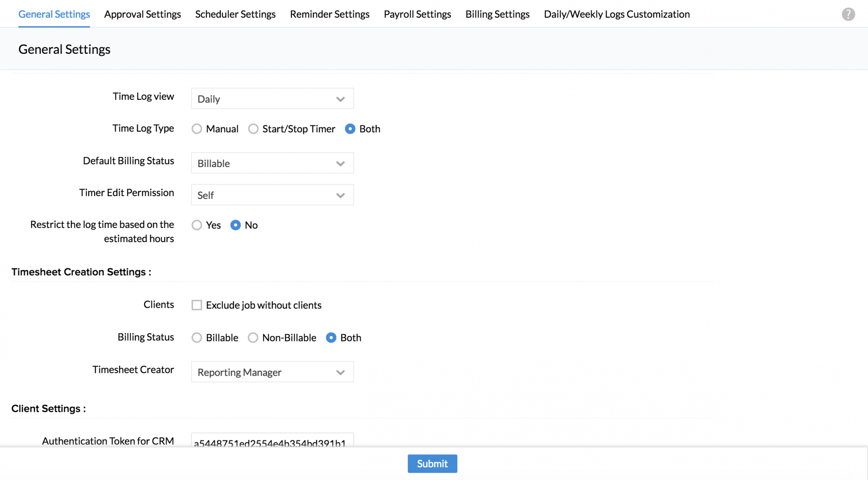Select Both under Billing Status
The height and width of the screenshot is (480, 868).
(x=331, y=338)
